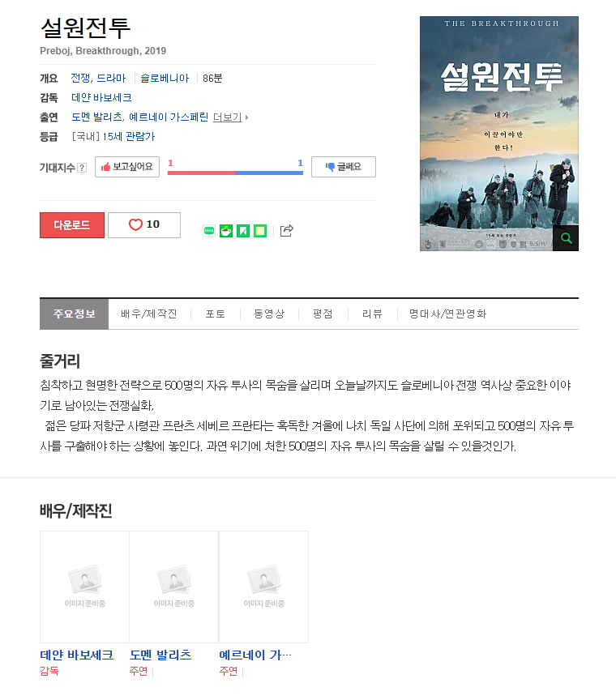Image resolution: width=616 pixels, height=700 pixels.
Task: Open director link 데얀 바보세크 in info
Action: (101, 98)
